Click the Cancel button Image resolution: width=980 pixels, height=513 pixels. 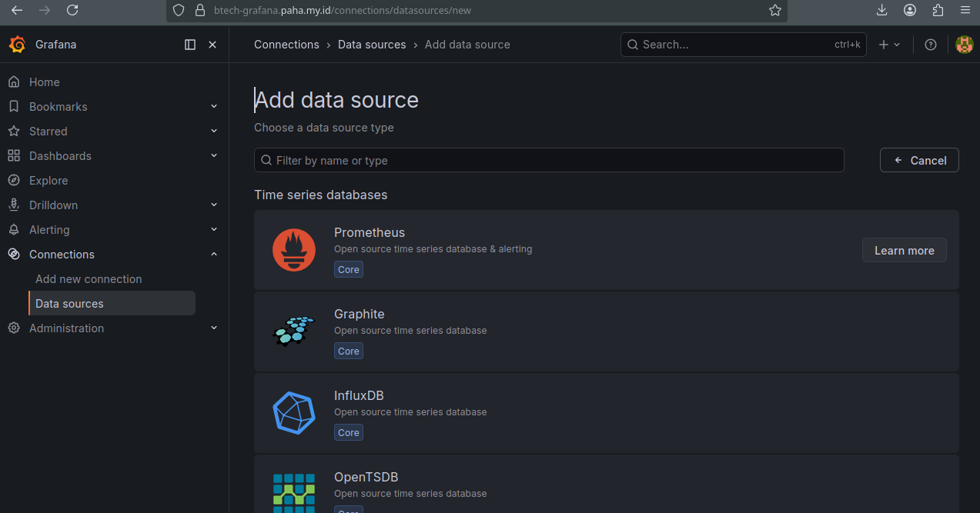[919, 160]
